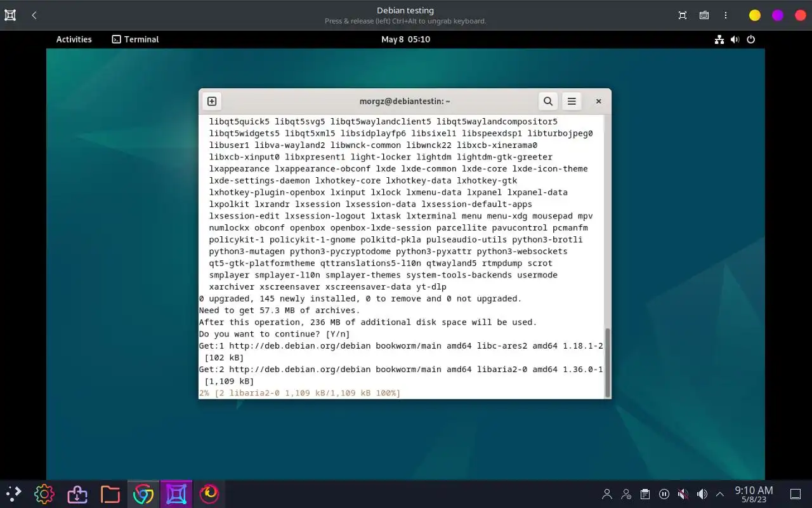Click the yellow minimize circle button
Image resolution: width=812 pixels, height=508 pixels.
coord(755,15)
